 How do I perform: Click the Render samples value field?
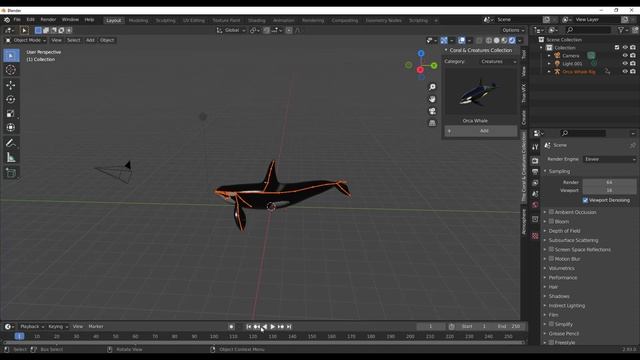pyautogui.click(x=609, y=182)
